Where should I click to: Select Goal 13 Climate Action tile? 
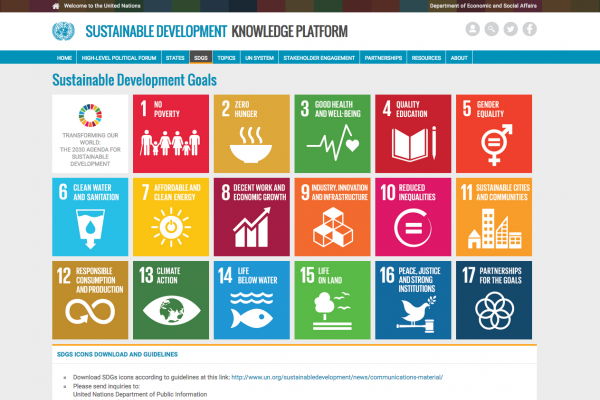(171, 300)
